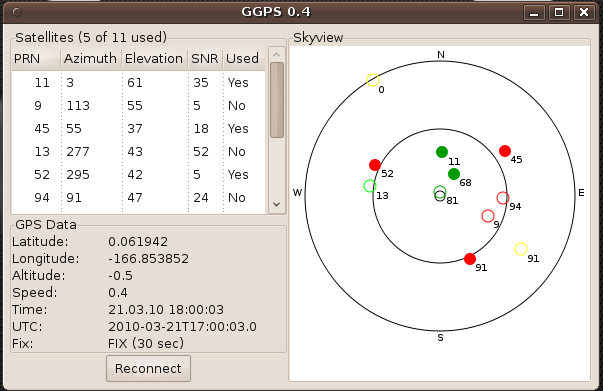Select the red satellite 45 dot
This screenshot has width=603, height=391.
click(x=505, y=151)
